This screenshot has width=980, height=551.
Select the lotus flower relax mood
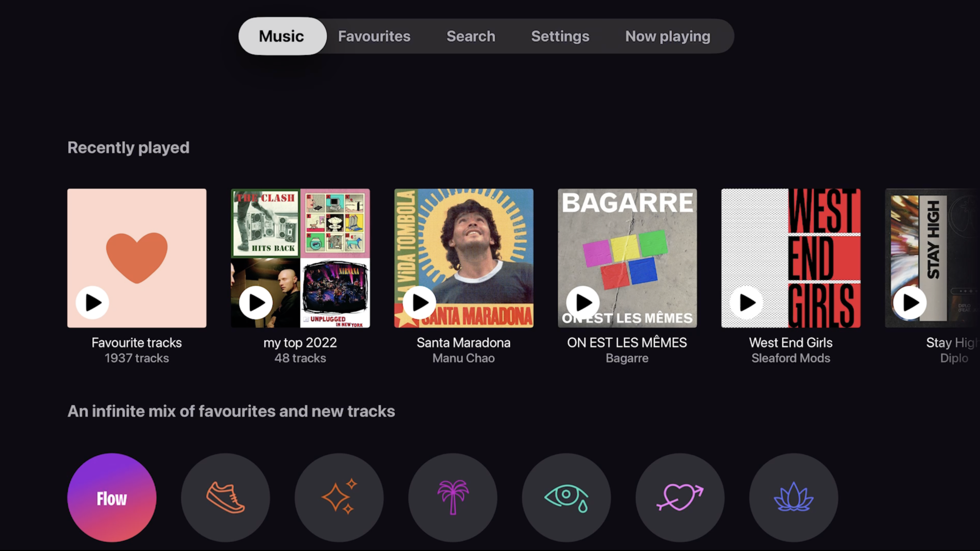[794, 497]
